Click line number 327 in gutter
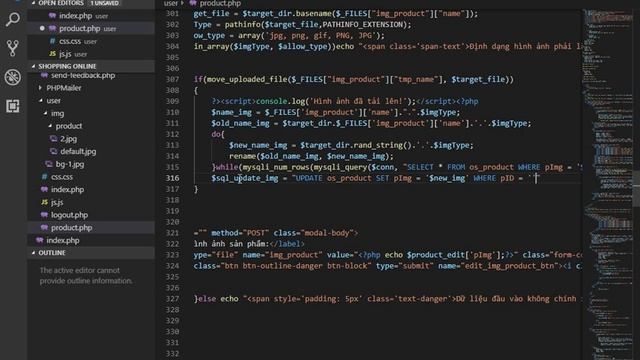The height and width of the screenshot is (360, 640). tap(173, 298)
